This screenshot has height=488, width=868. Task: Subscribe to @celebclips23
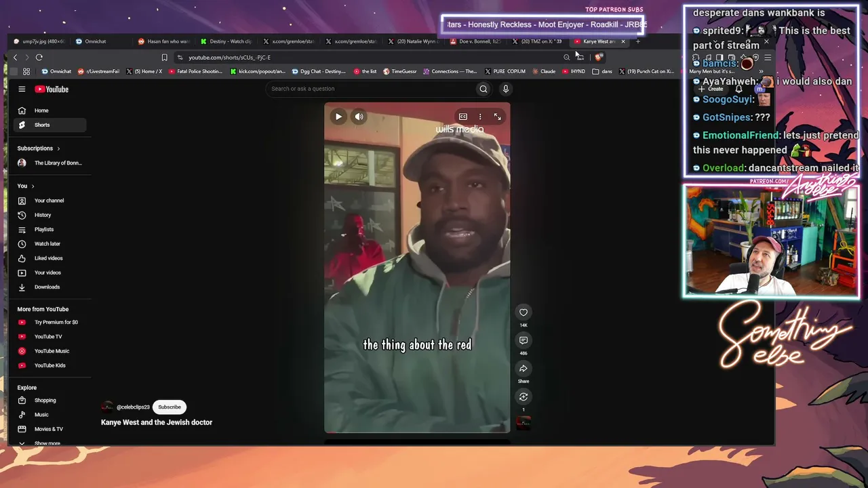(x=170, y=407)
